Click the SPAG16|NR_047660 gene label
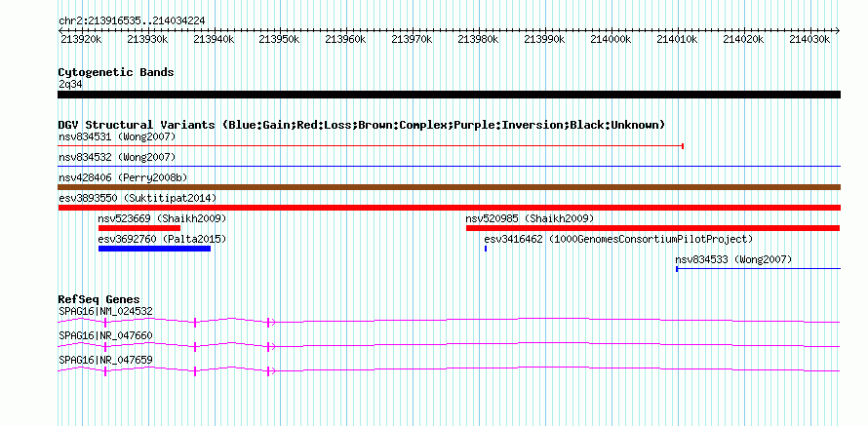This screenshot has height=426, width=868. tap(105, 335)
